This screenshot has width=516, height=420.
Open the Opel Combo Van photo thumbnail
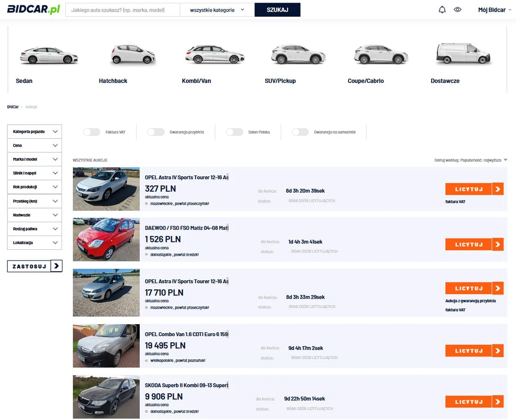point(106,346)
